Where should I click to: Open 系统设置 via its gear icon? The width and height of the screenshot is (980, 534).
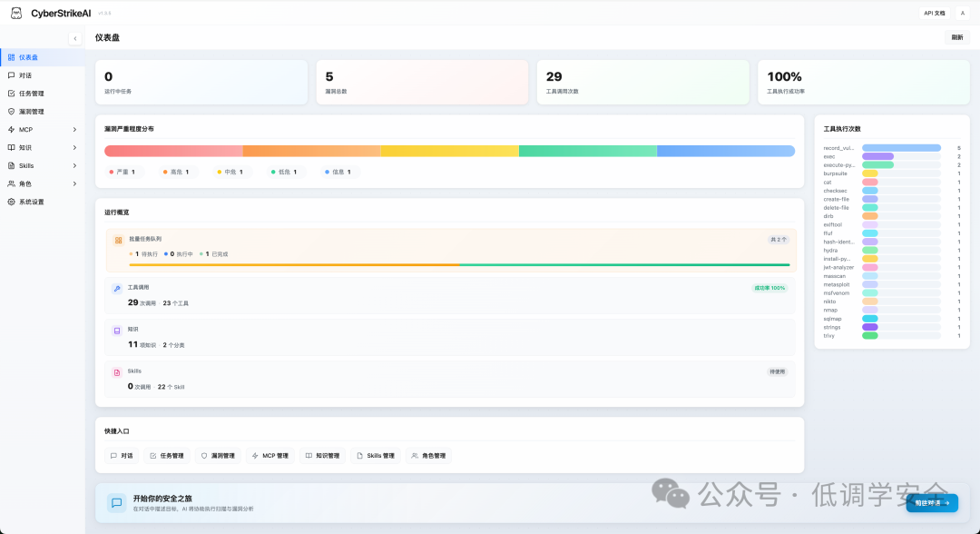(x=11, y=202)
